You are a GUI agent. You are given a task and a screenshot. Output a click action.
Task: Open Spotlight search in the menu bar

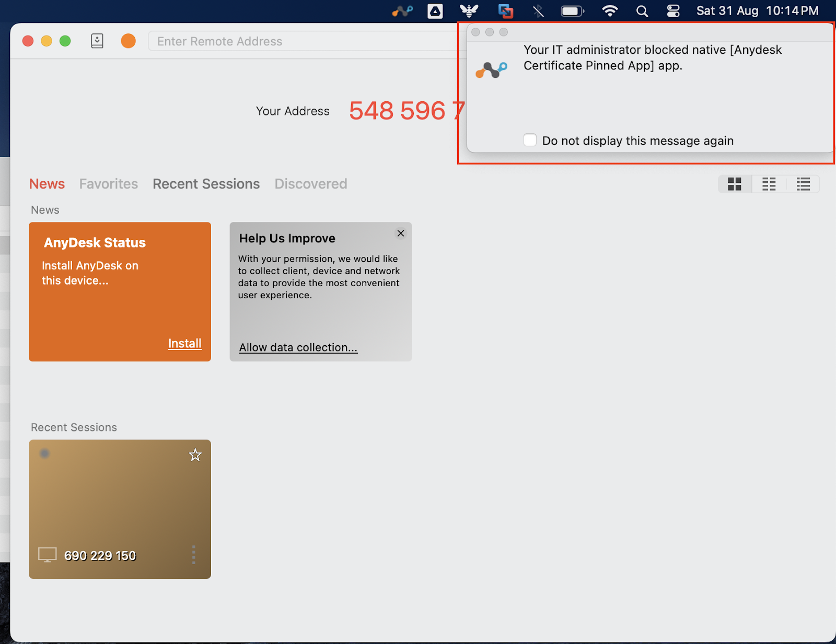point(642,11)
